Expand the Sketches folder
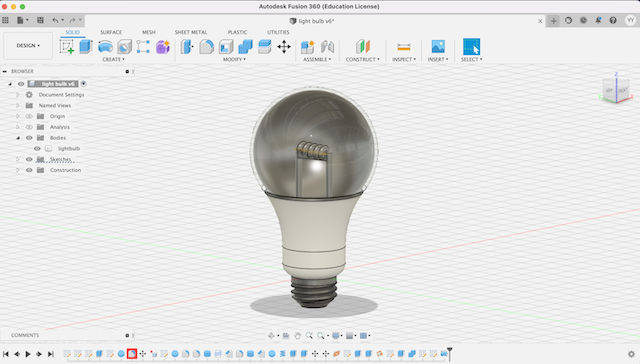Screen dimensions: 640x364 click(18, 159)
